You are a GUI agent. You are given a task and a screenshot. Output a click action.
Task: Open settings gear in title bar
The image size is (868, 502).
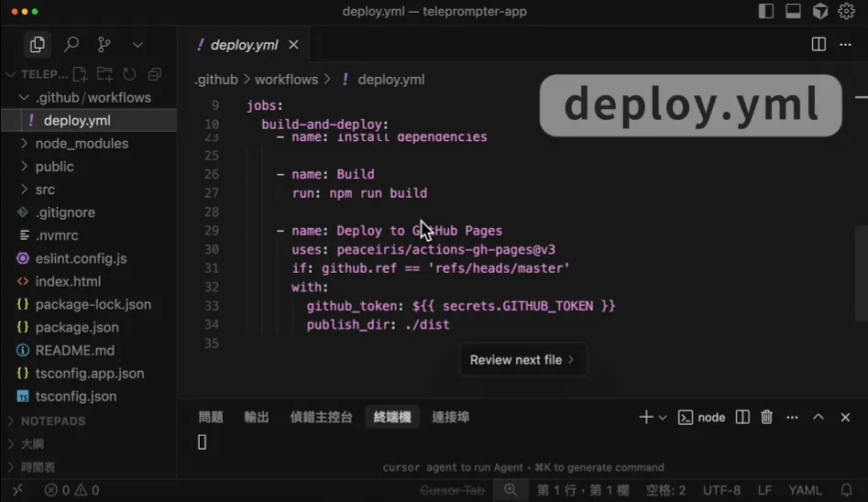click(x=846, y=11)
